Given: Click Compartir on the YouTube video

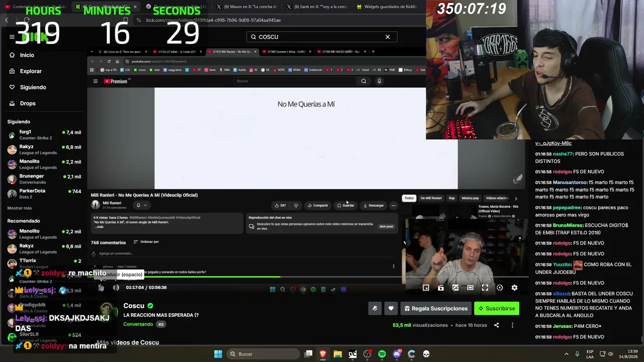Looking at the screenshot, I should (317, 205).
